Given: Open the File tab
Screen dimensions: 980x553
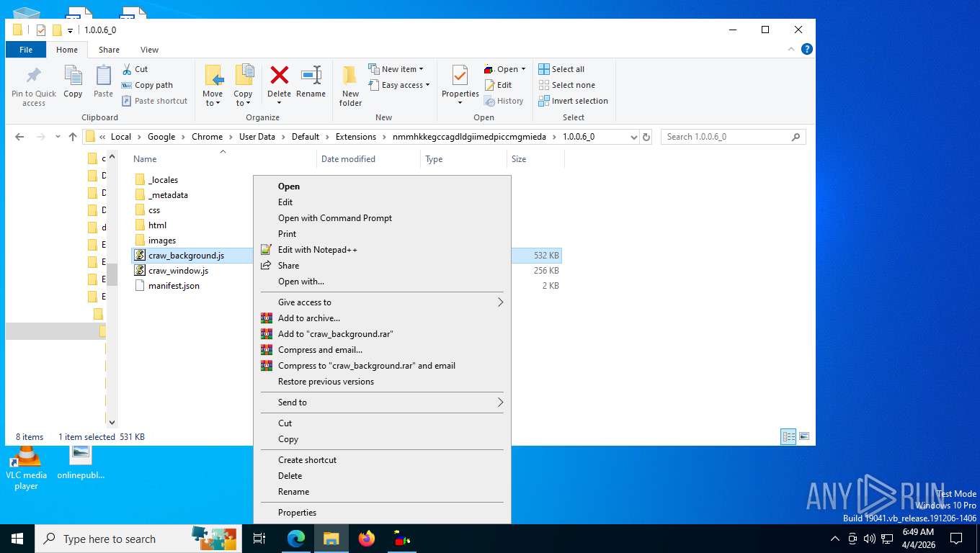Looking at the screenshot, I should tap(26, 50).
